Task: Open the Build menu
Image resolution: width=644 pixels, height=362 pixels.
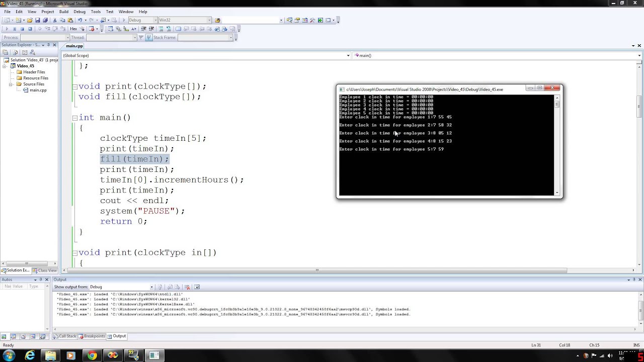Action: coord(64,12)
